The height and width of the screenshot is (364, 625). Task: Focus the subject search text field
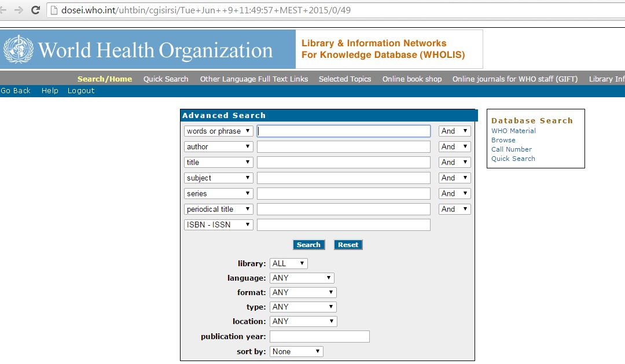344,178
